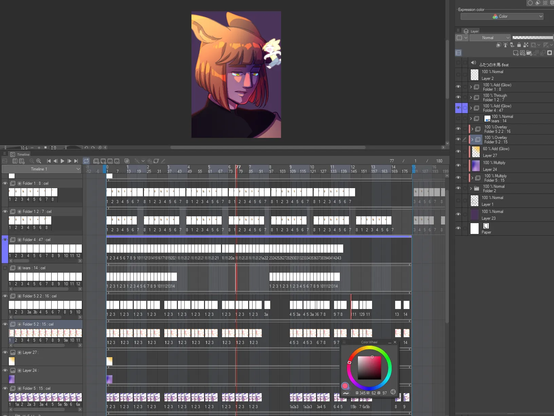
Task: Jump to the first frame of timeline
Action: 49,161
